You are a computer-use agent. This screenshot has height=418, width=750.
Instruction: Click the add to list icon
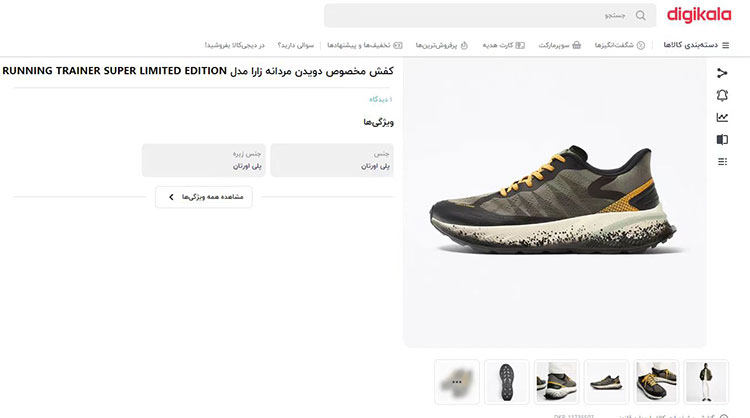[722, 162]
